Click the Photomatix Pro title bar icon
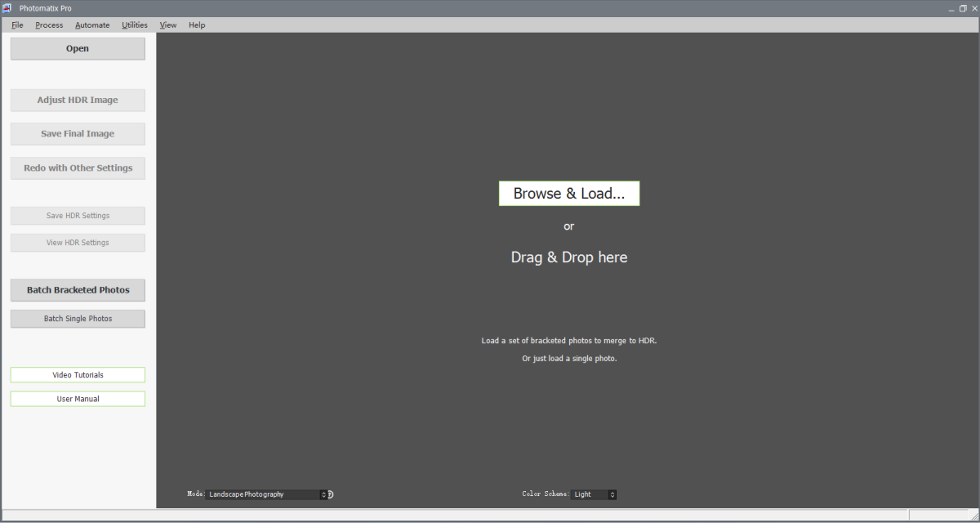The height and width of the screenshot is (523, 980). coord(7,8)
